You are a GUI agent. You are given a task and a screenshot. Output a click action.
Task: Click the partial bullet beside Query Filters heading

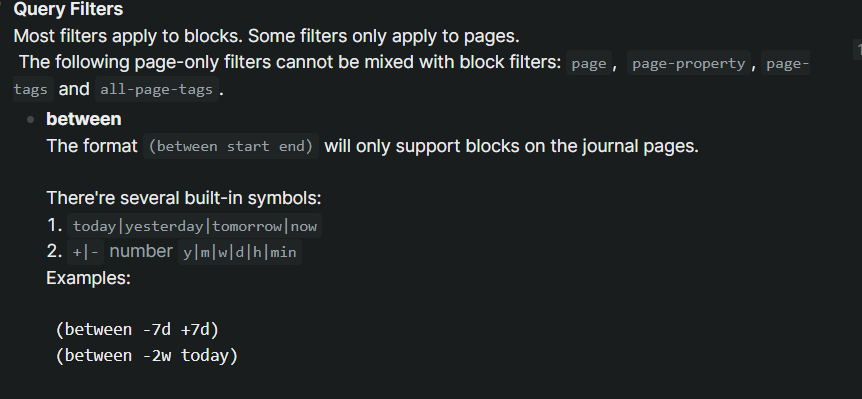click(2, 3)
